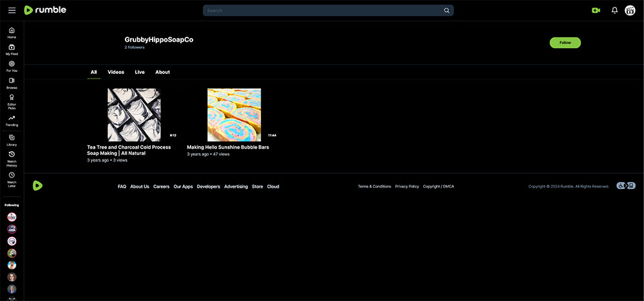This screenshot has height=301, width=644.
Task: Open the blue-background man channel avatar
Action: [x=12, y=265]
